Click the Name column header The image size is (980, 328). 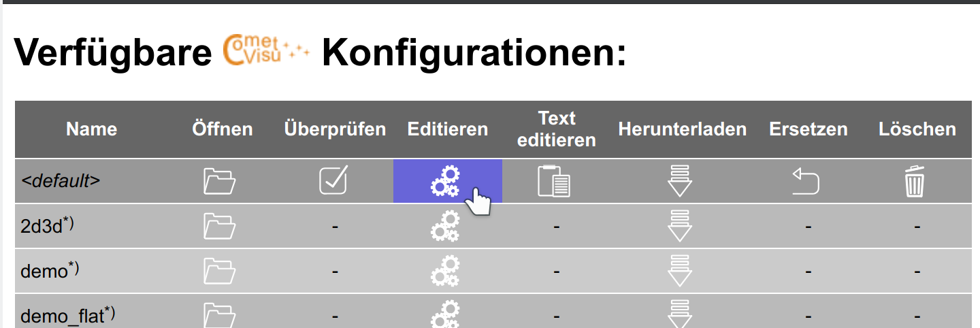[x=92, y=129]
